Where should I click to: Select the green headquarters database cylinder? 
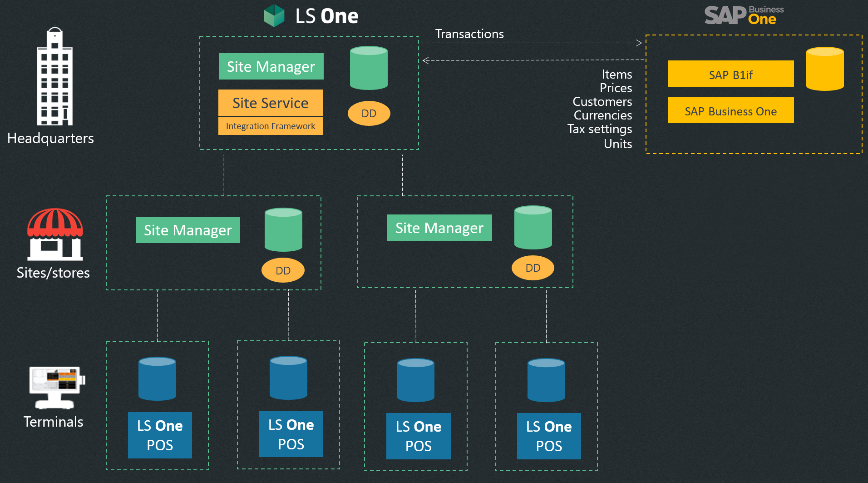369,68
